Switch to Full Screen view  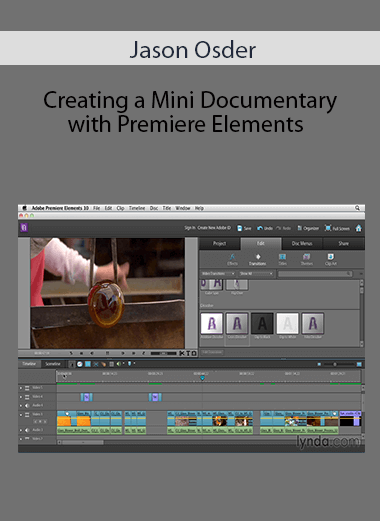(x=337, y=228)
